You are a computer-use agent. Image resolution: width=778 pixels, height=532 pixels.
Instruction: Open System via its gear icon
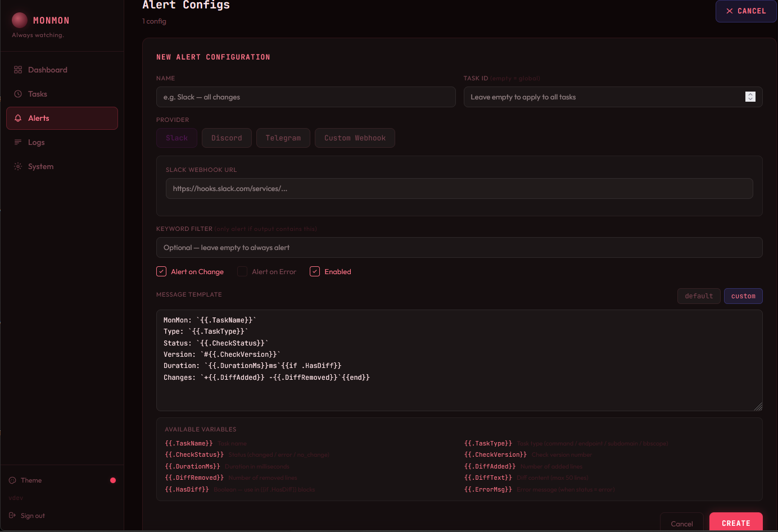pos(18,166)
